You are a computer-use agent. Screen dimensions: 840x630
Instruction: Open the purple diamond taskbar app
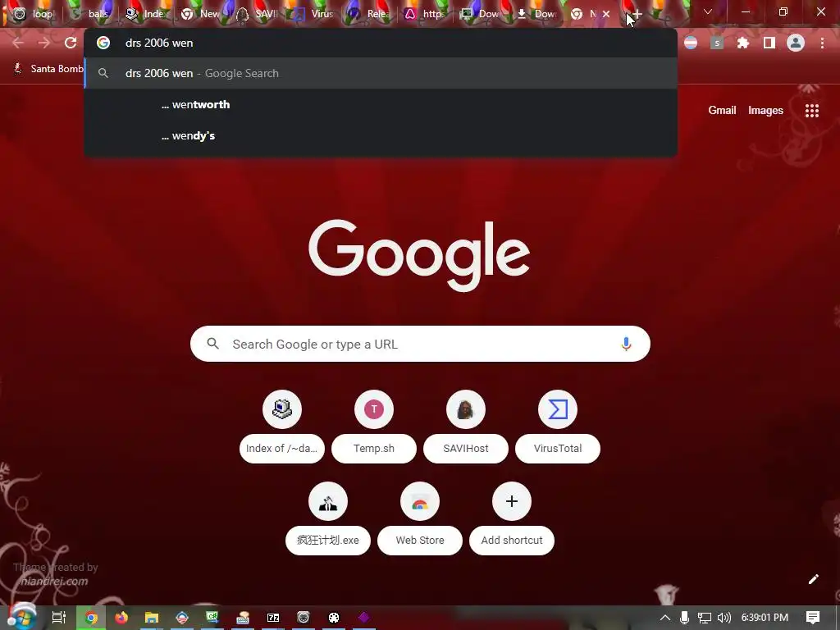pos(363,618)
